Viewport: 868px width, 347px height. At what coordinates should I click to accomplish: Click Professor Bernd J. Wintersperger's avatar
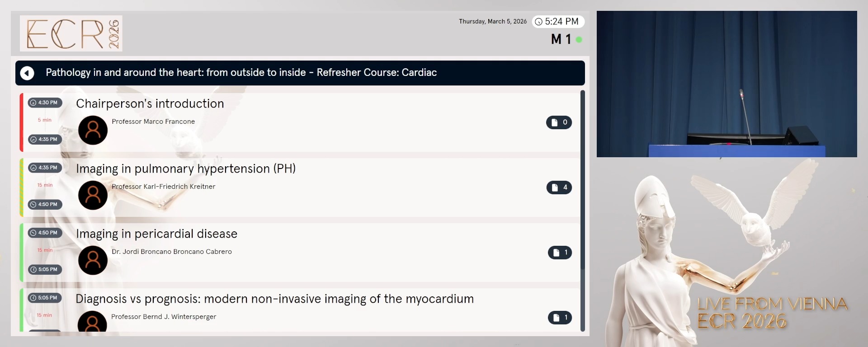coord(92,322)
